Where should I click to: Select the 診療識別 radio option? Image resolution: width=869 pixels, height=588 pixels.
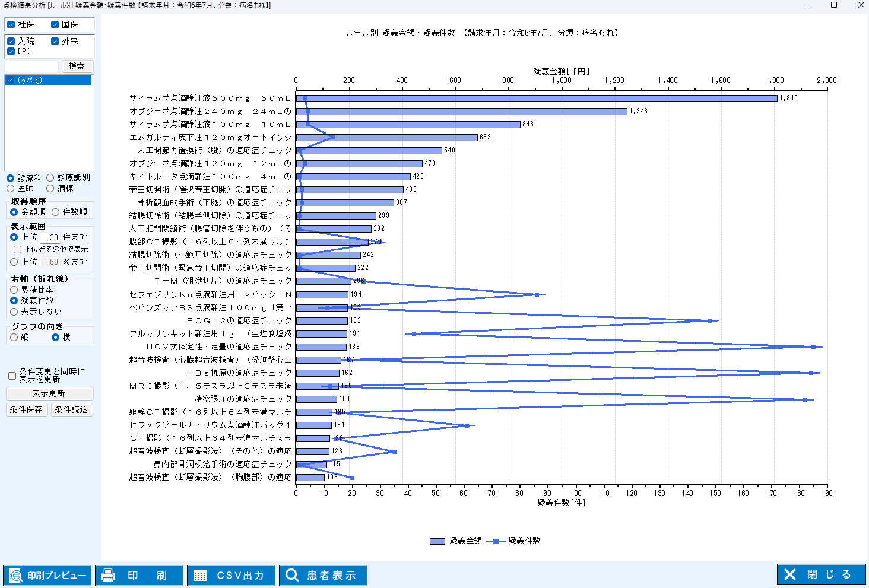tap(50, 177)
